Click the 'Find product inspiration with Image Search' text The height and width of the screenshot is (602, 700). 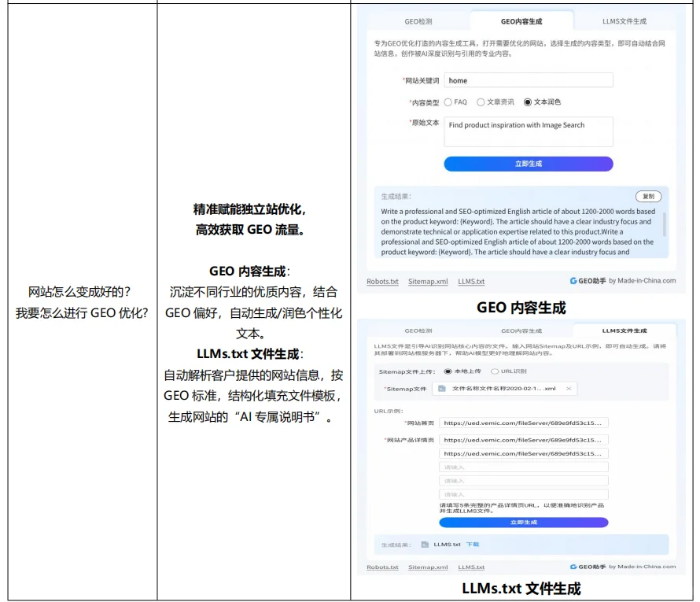(517, 125)
